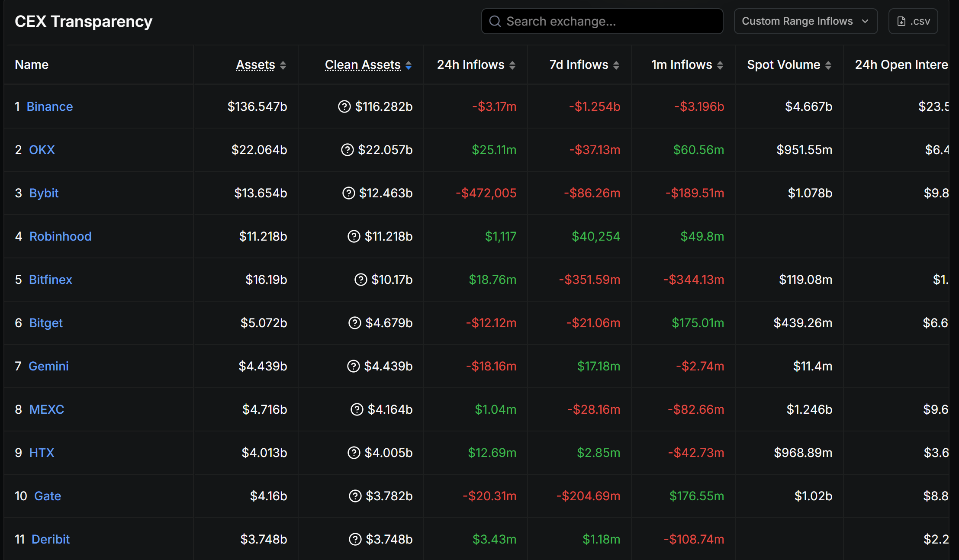The width and height of the screenshot is (959, 560).
Task: Click OKX 24h inflow $25.11m
Action: (494, 150)
